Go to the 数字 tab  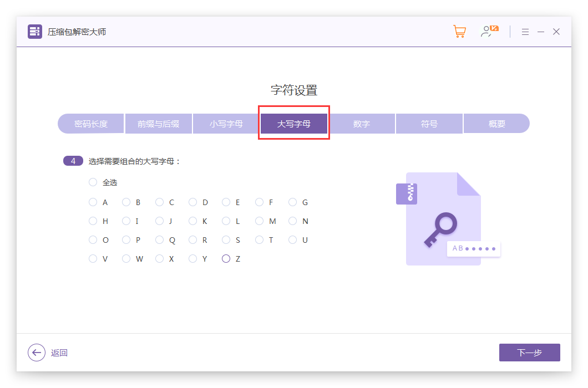coord(362,124)
